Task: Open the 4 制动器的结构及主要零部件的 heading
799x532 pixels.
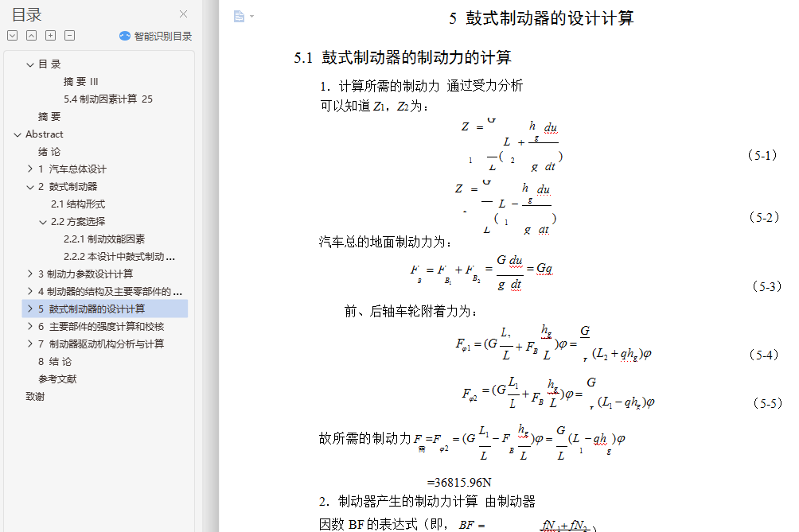Action: click(x=110, y=292)
